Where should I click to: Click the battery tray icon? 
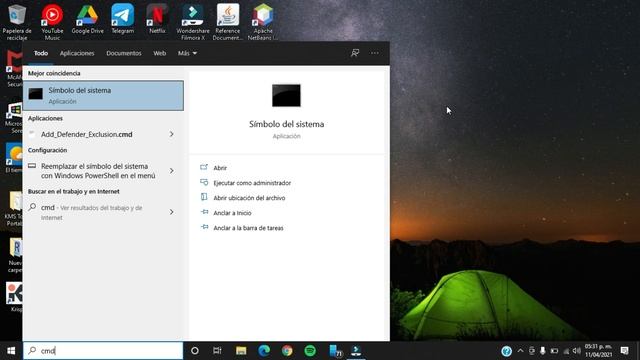click(554, 351)
